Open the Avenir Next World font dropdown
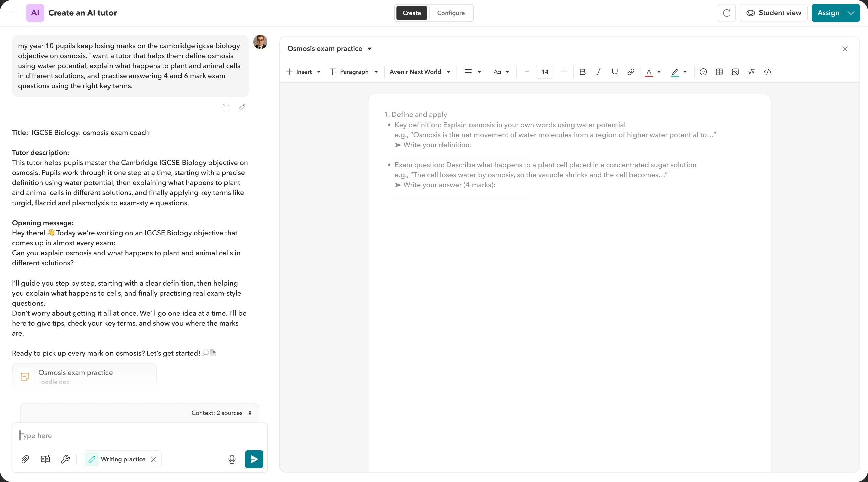868x482 pixels. tap(420, 72)
